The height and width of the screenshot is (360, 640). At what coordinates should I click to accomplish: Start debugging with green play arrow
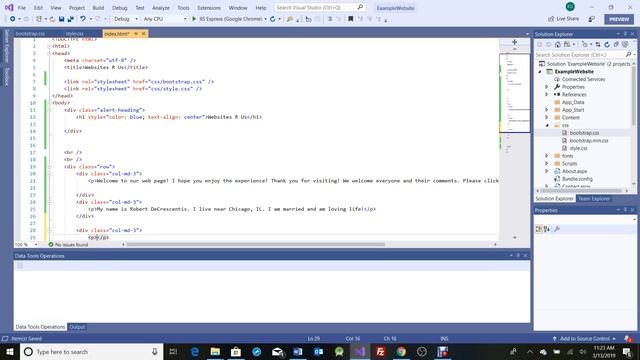pyautogui.click(x=194, y=19)
